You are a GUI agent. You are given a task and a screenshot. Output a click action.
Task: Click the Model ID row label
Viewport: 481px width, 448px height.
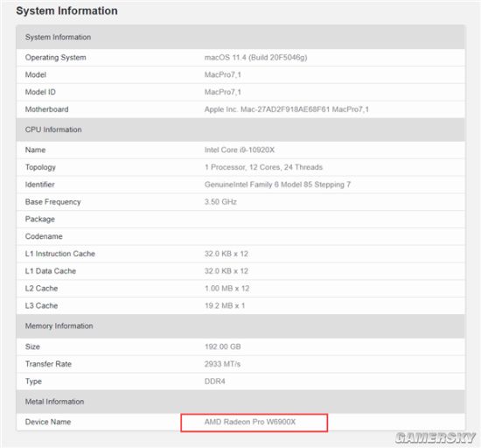pyautogui.click(x=40, y=92)
